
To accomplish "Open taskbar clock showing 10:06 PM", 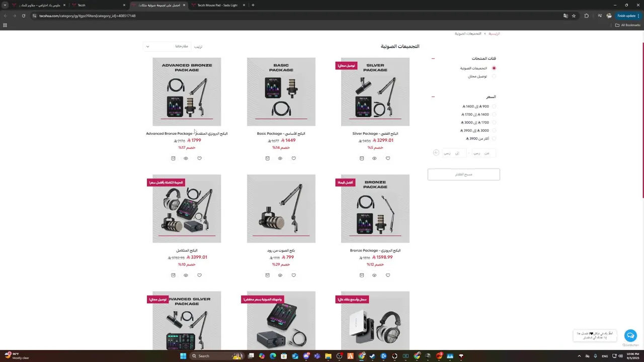I will pos(632,356).
